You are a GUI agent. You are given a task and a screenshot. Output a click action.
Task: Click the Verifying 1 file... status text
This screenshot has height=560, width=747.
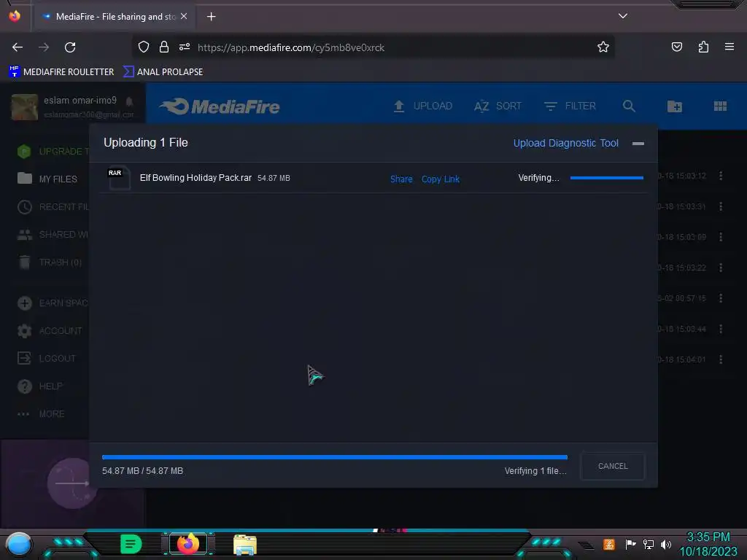(x=535, y=471)
